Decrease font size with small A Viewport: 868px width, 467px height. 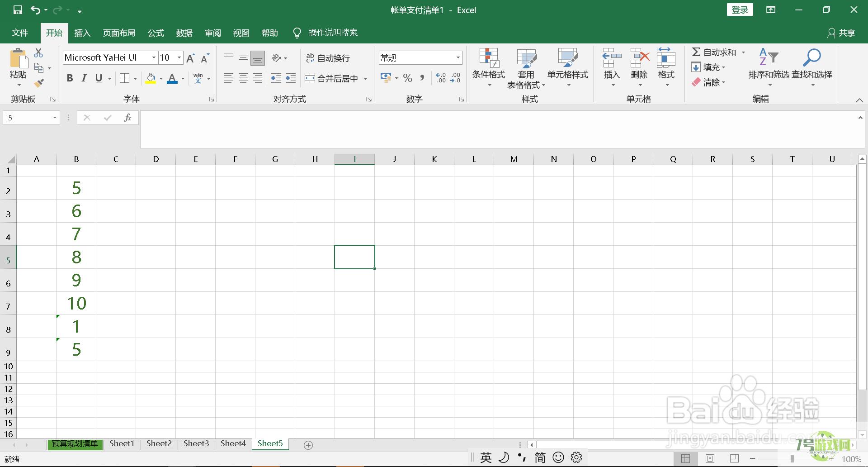click(x=205, y=58)
